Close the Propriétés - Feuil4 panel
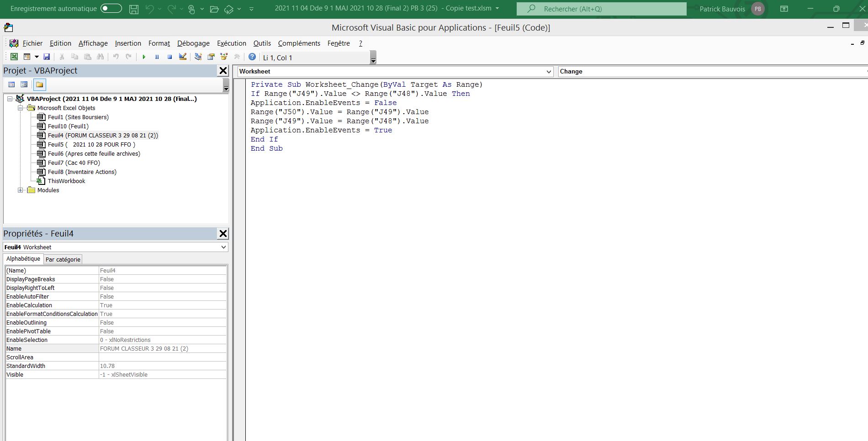 click(223, 234)
